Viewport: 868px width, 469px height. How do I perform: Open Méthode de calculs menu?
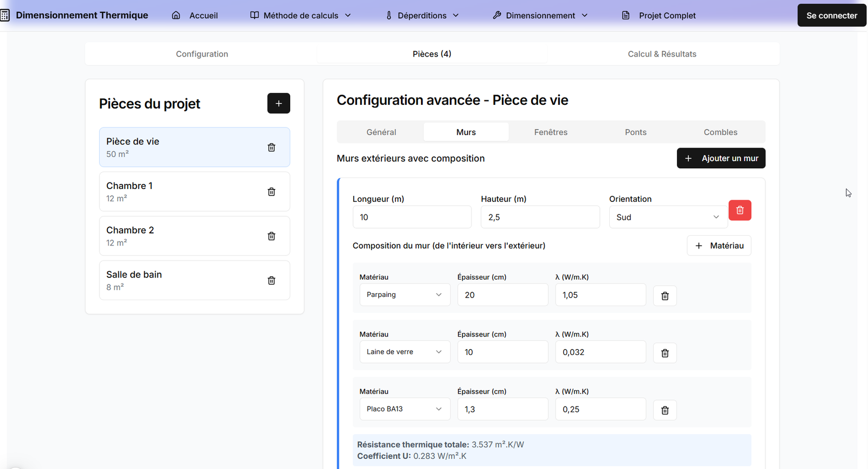[301, 15]
